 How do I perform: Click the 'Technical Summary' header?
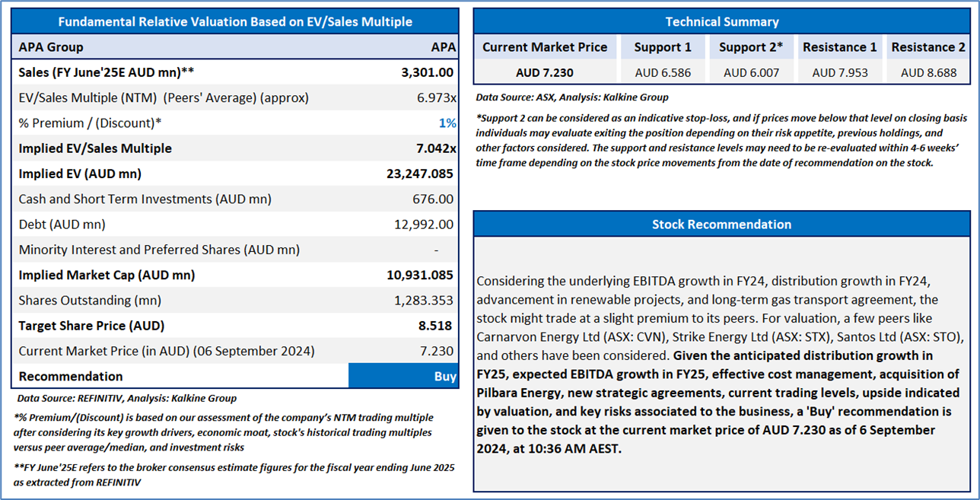click(722, 21)
